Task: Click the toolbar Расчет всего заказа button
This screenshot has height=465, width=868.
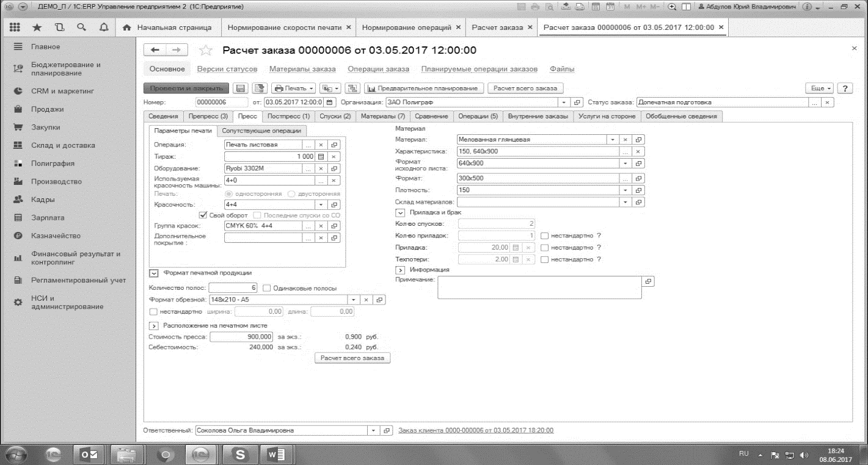Action: coord(525,88)
